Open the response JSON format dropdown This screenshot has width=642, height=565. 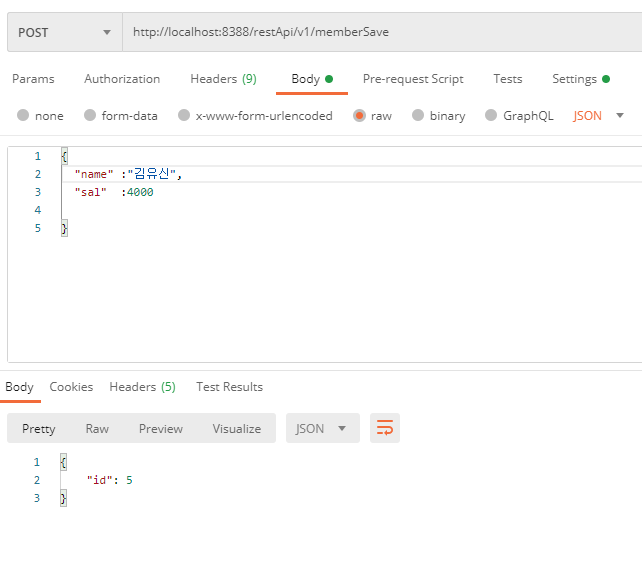(x=323, y=428)
